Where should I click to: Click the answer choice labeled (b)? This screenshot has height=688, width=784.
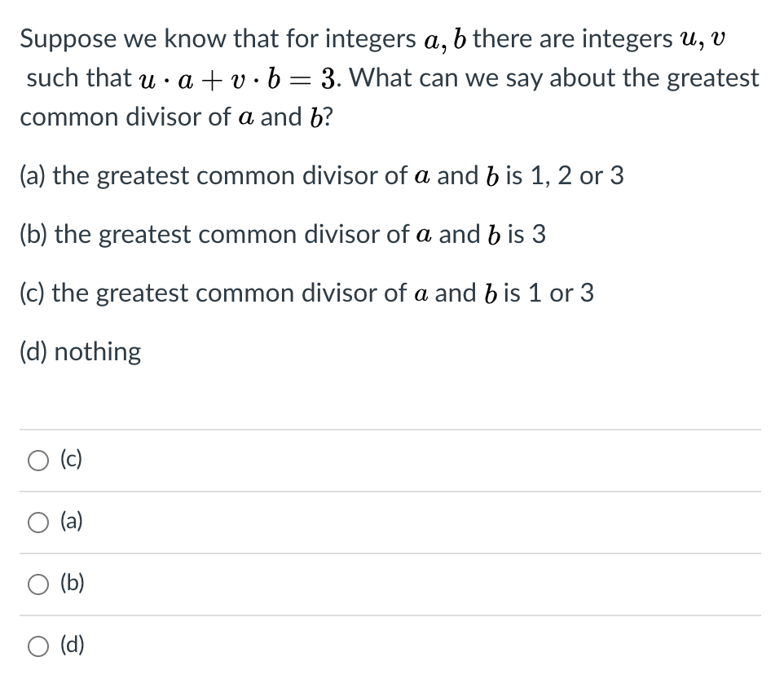[72, 584]
